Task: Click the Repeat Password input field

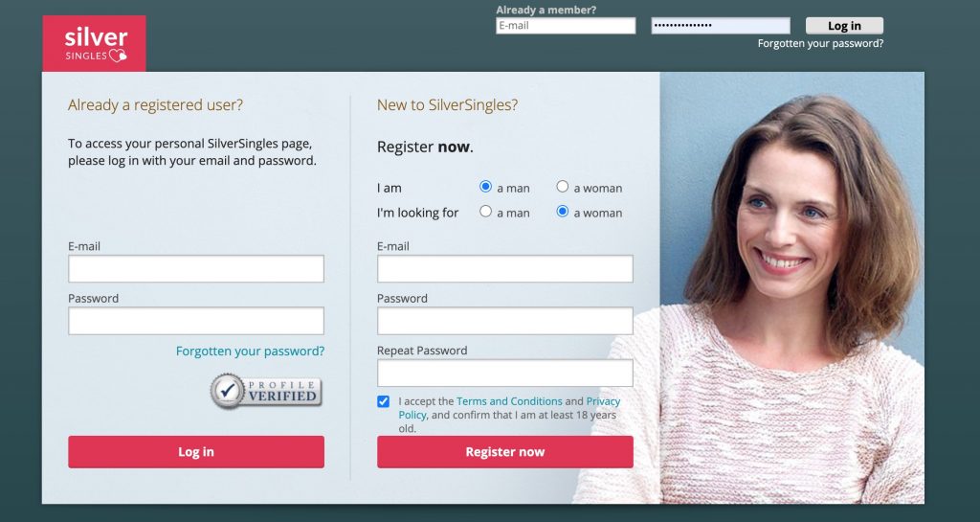Action: pyautogui.click(x=505, y=374)
